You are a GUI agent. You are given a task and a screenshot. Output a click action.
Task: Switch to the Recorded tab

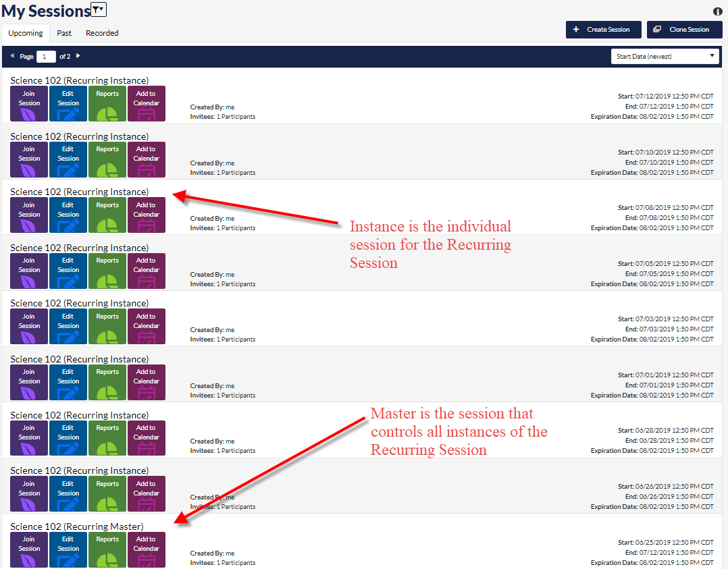pos(102,33)
